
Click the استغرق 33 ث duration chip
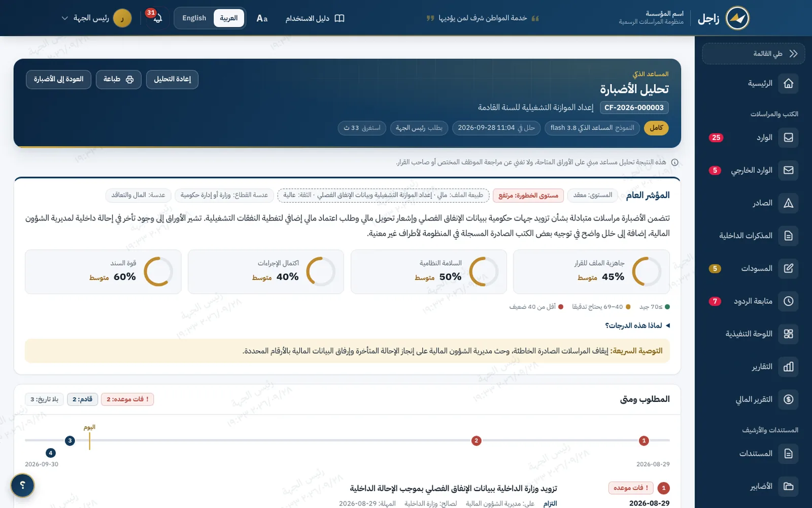coord(362,128)
